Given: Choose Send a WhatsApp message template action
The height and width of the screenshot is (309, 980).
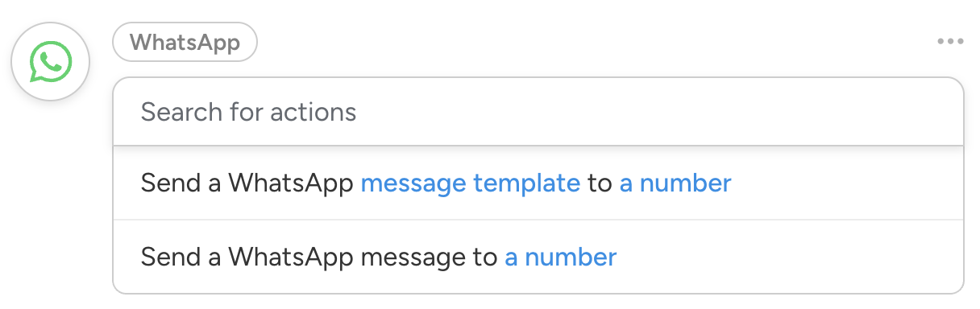Looking at the screenshot, I should coord(538,183).
